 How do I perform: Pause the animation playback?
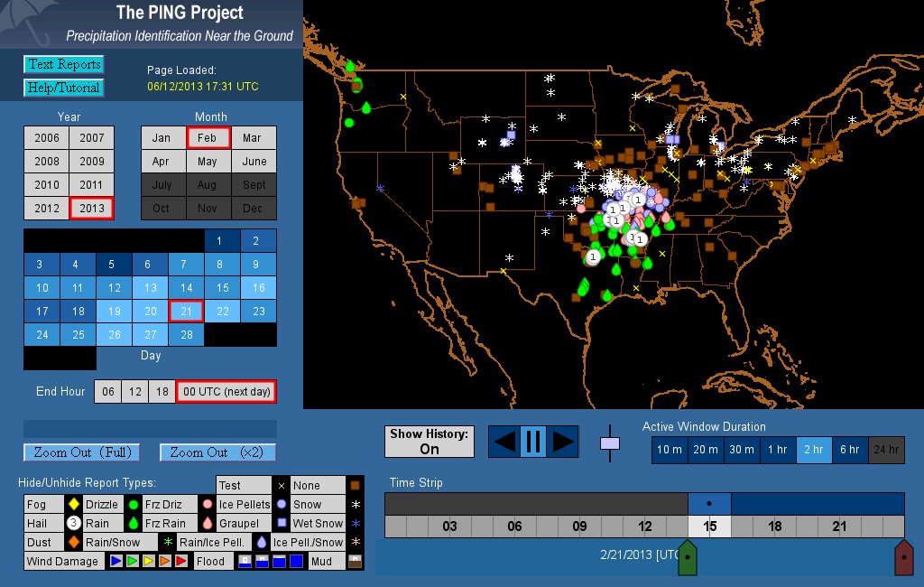coord(532,442)
